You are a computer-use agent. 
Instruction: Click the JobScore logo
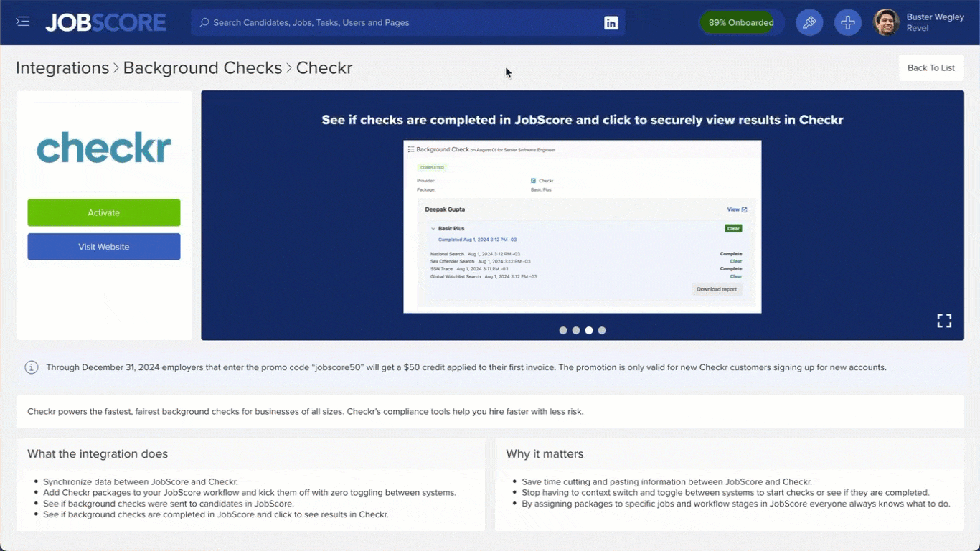(105, 22)
